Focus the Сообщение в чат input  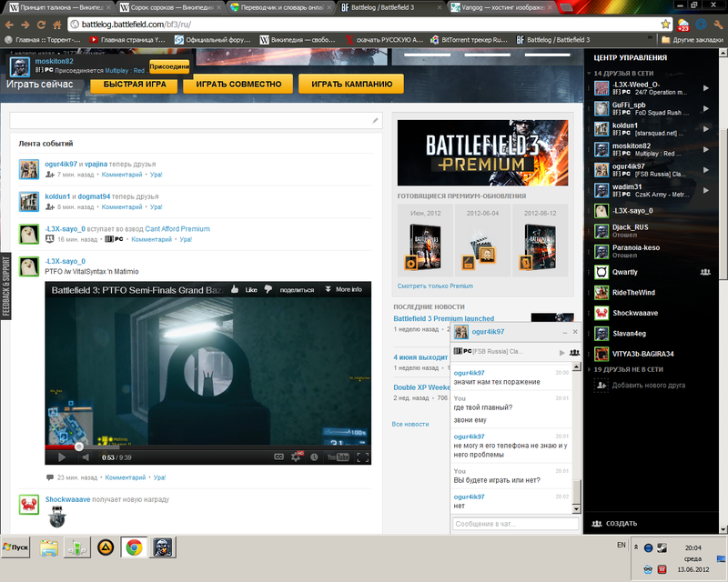tap(515, 524)
